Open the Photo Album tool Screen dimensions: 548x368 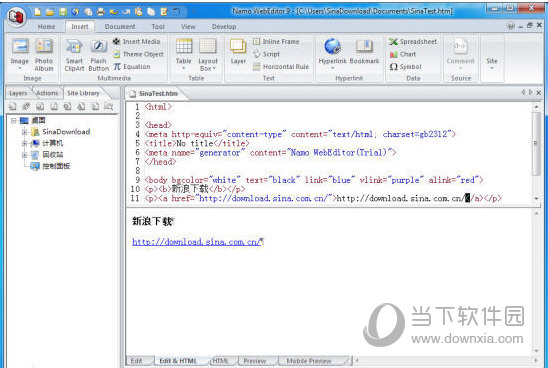[x=44, y=54]
